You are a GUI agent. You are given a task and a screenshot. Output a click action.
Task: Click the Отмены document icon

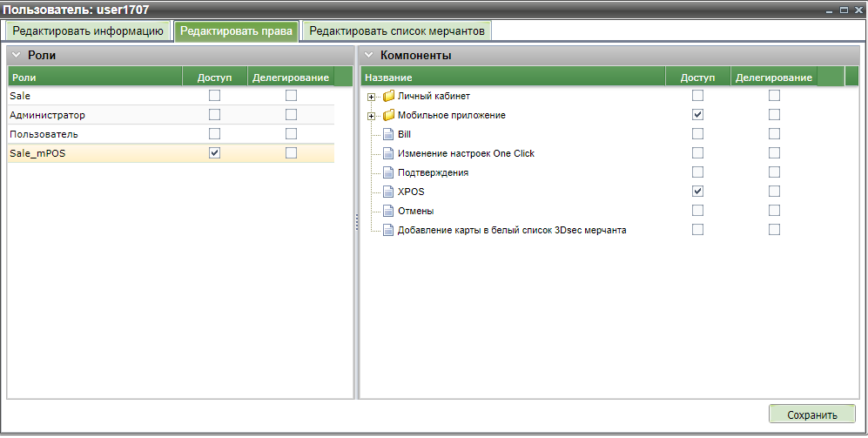click(x=388, y=211)
